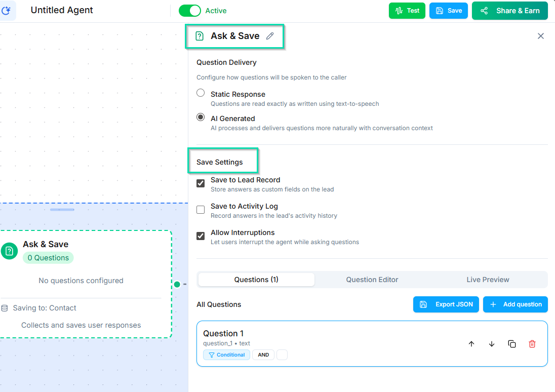555x392 pixels.
Task: Click the app logo icon in top-left
Action: pyautogui.click(x=7, y=11)
